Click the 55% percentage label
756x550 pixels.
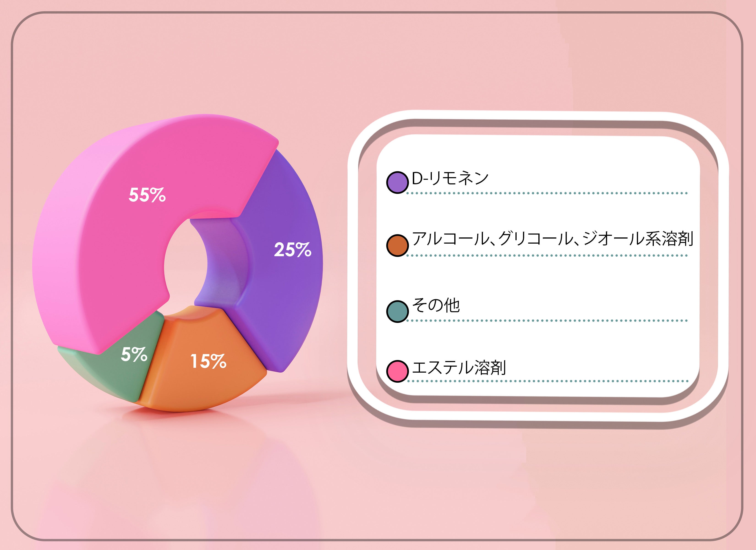pos(147,195)
